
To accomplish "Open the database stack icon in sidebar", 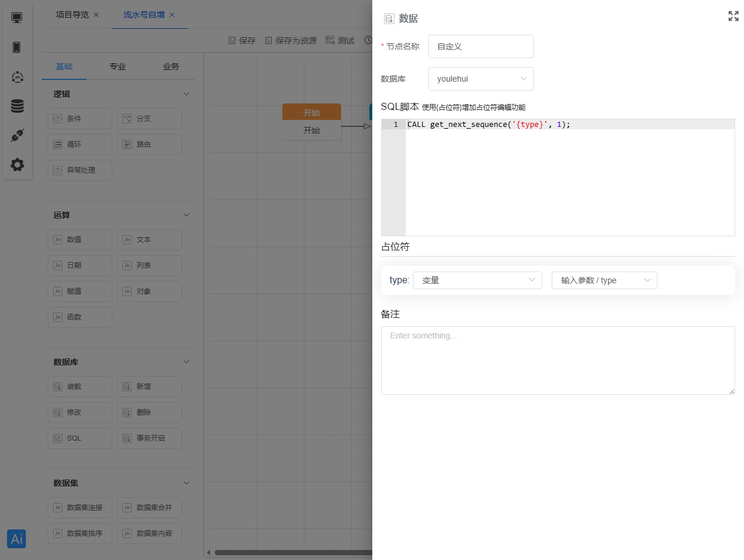I will pos(17,106).
